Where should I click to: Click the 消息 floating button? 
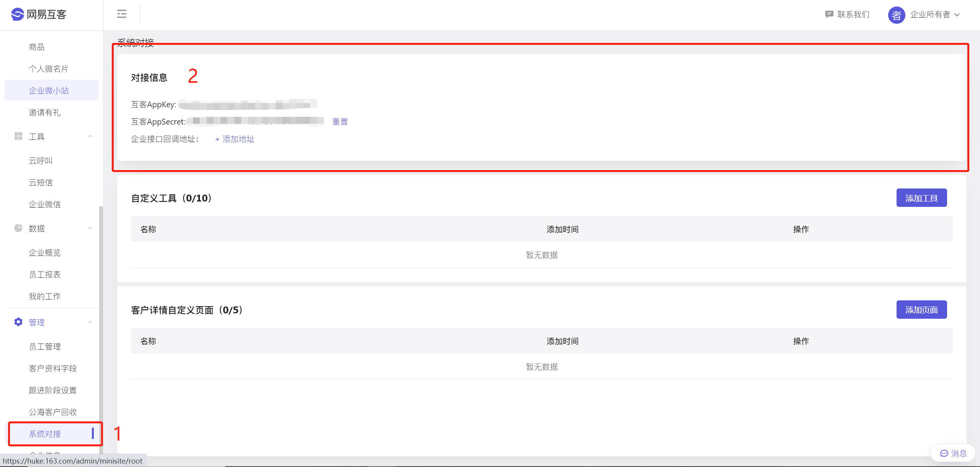[953, 454]
